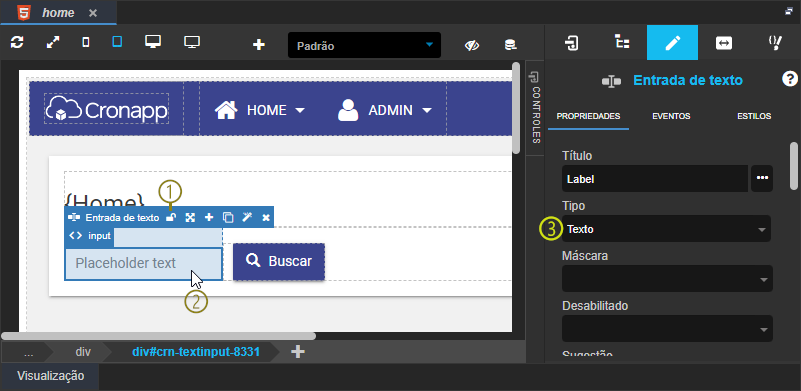This screenshot has width=801, height=391.
Task: Click the Entrada de texto widget bar label
Action: click(122, 218)
